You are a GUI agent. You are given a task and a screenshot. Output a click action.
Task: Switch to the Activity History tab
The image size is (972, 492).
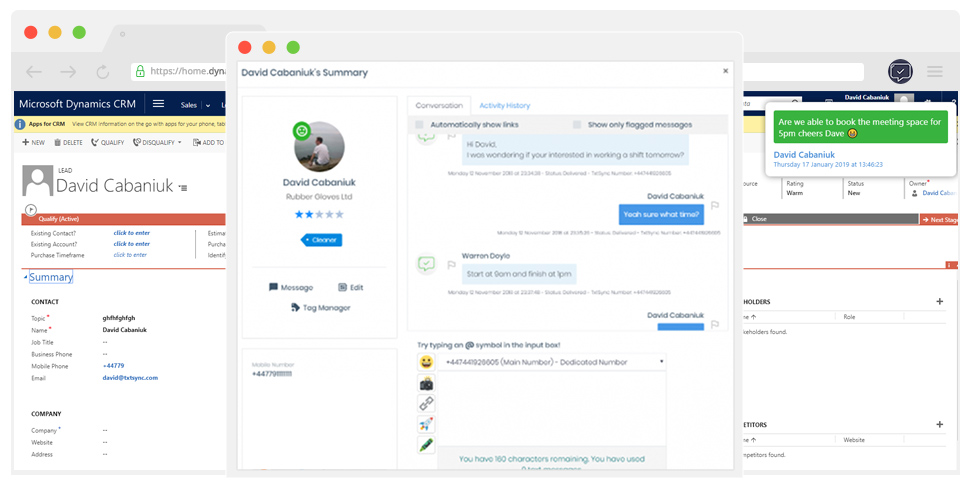click(504, 105)
